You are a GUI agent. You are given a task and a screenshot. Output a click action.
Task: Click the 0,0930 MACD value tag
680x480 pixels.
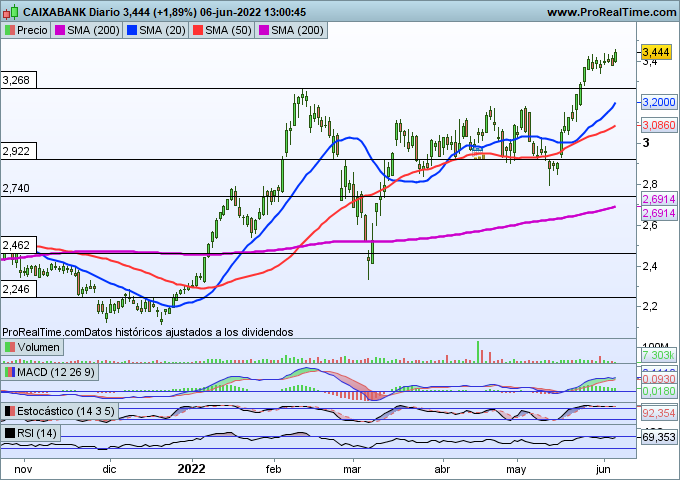pos(659,379)
